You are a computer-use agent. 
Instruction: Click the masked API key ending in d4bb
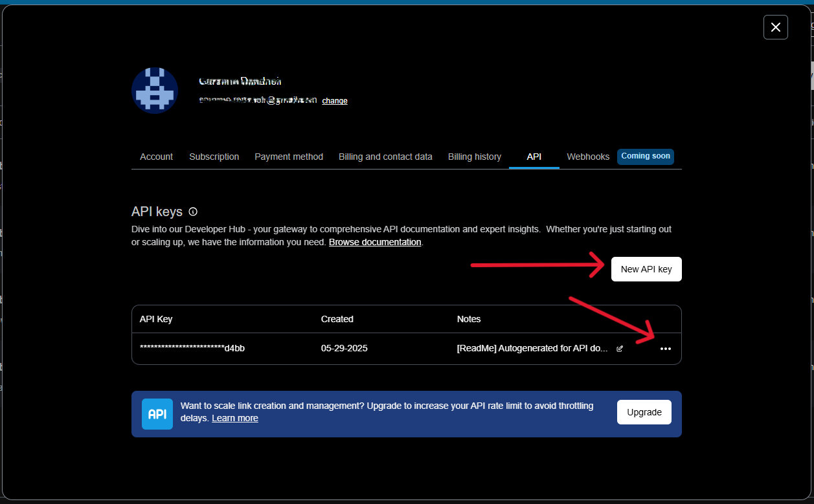click(x=192, y=348)
